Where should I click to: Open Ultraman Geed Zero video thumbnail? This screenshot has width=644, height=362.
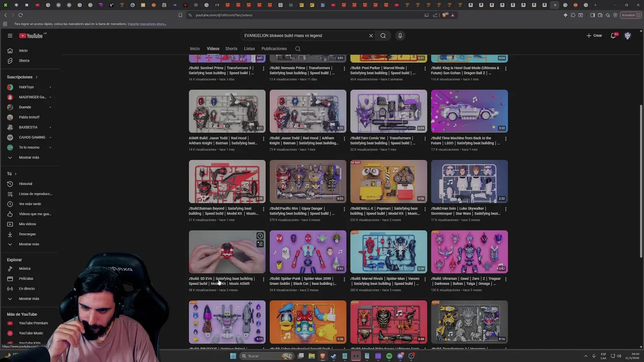coord(469,252)
